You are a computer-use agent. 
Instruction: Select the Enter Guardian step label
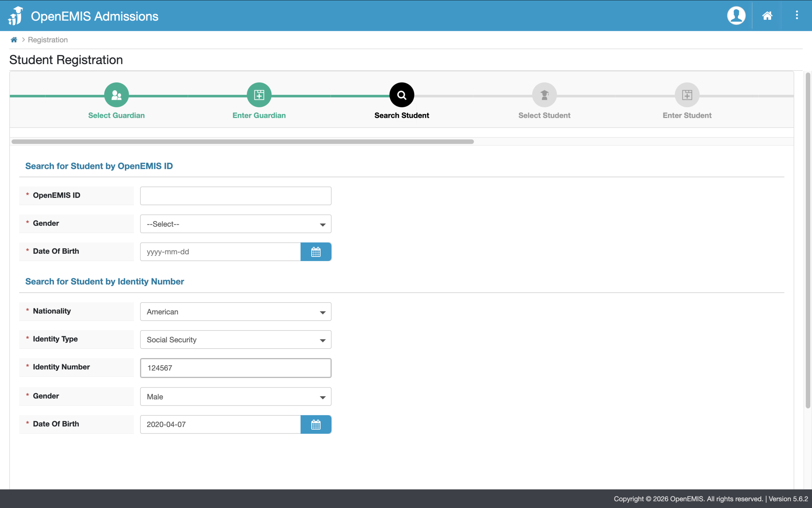pos(259,115)
